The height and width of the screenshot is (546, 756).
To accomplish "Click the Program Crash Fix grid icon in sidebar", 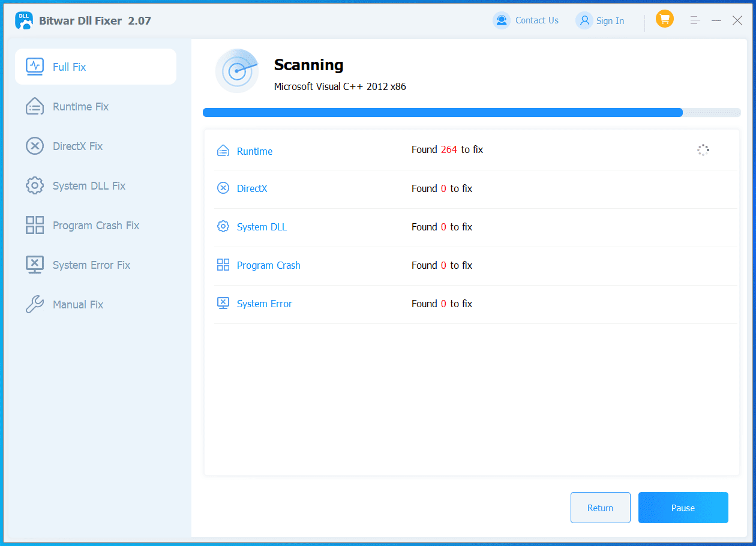I will (35, 225).
